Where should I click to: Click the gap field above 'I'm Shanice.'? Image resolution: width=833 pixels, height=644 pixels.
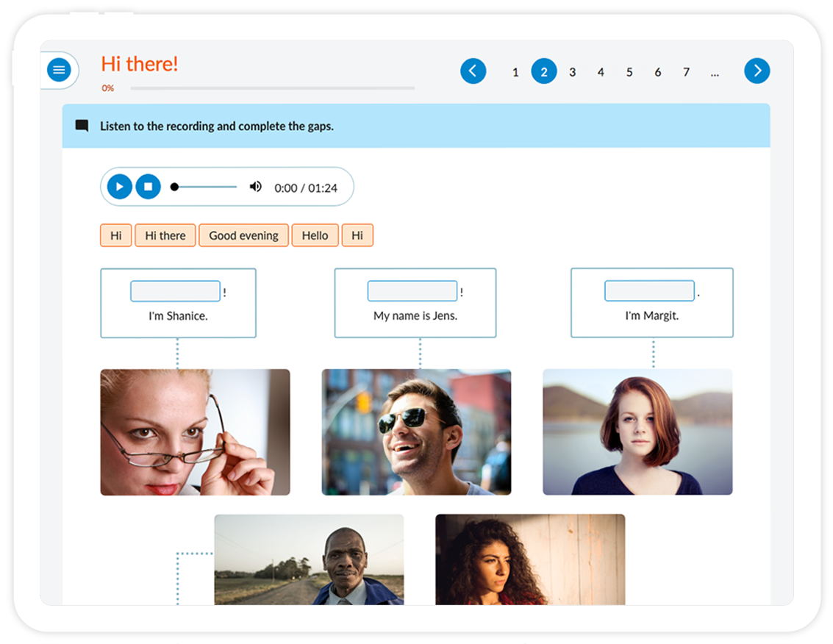(175, 291)
